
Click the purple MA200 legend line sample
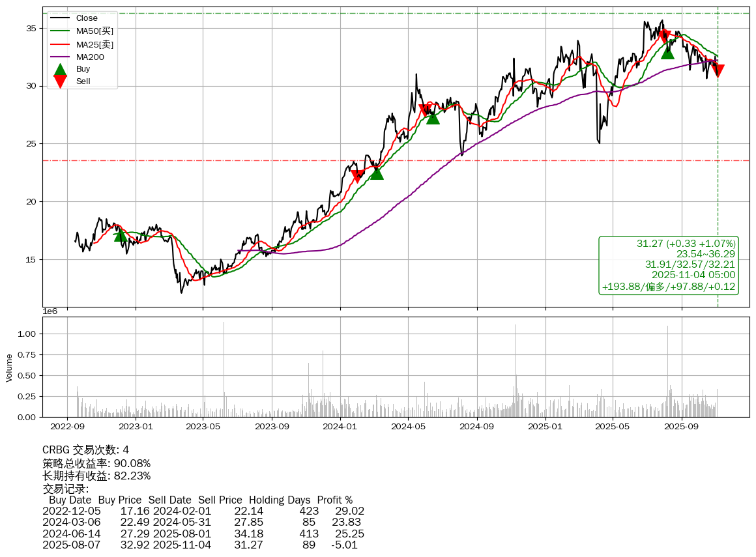tap(60, 57)
